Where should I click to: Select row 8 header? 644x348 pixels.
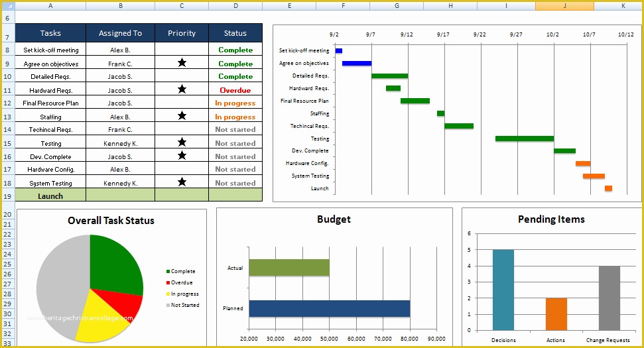(8, 50)
